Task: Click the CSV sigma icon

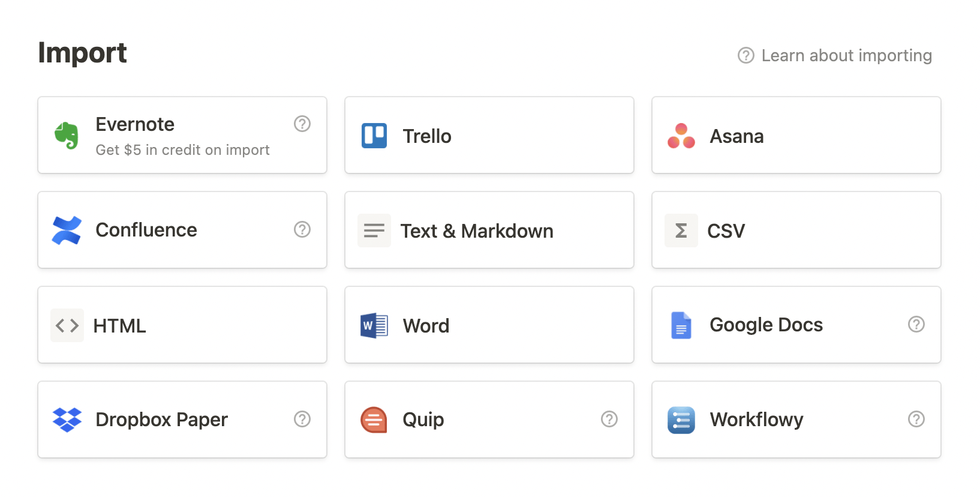Action: (x=681, y=230)
